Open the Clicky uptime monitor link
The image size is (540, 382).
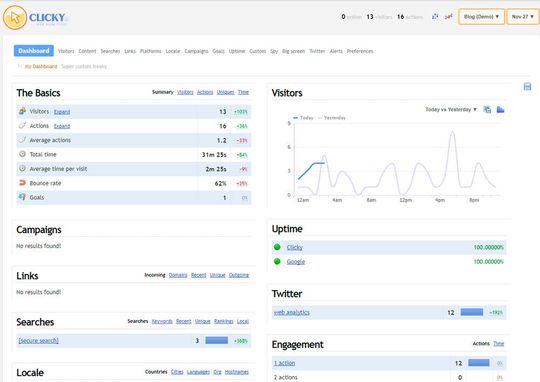[294, 247]
